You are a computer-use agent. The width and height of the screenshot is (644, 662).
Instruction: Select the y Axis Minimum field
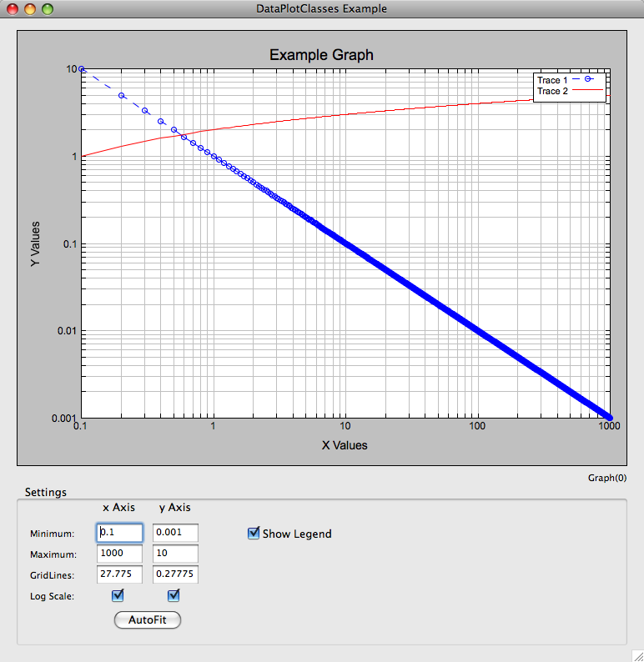click(x=175, y=533)
